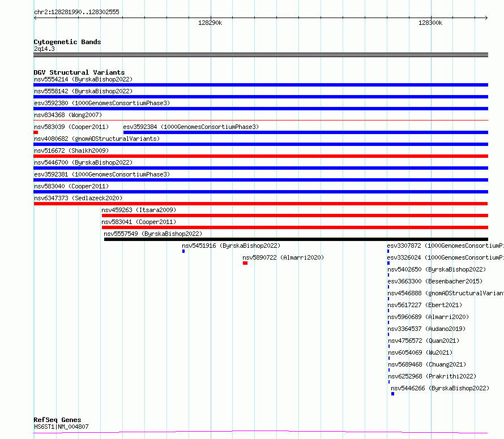Click nsv5890722 (Almarri2020) label
The image size is (504, 439).
(x=283, y=257)
